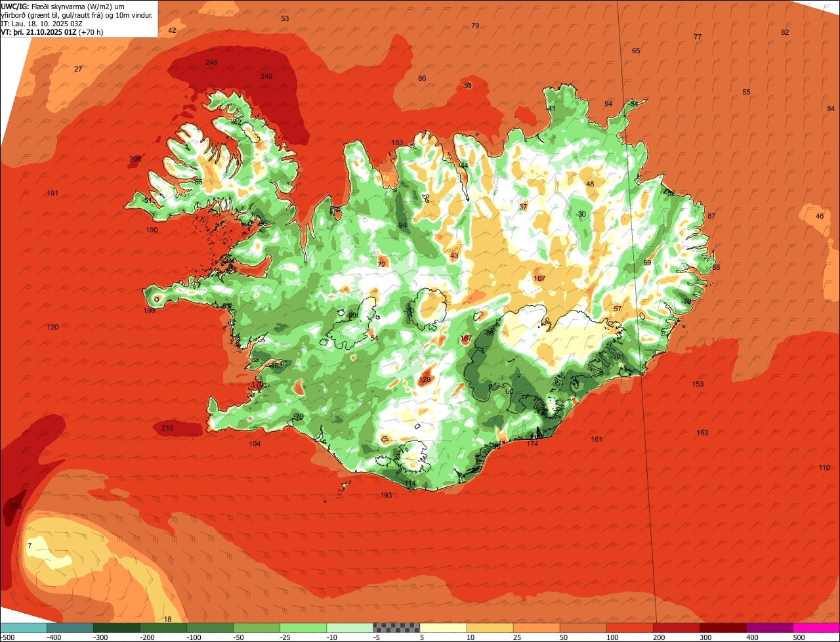Click the value '53' near the top edge
Image resolution: width=840 pixels, height=642 pixels.
pos(285,18)
